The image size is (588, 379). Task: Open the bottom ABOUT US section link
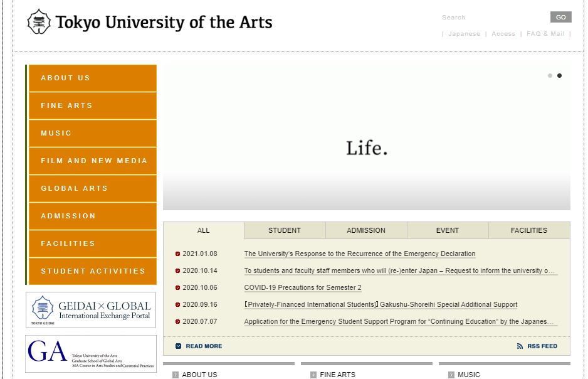tap(199, 375)
